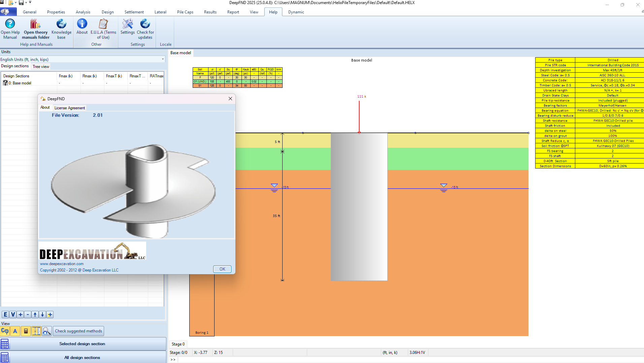Open the quick access customize dropdown
The height and width of the screenshot is (363, 644).
click(30, 2)
